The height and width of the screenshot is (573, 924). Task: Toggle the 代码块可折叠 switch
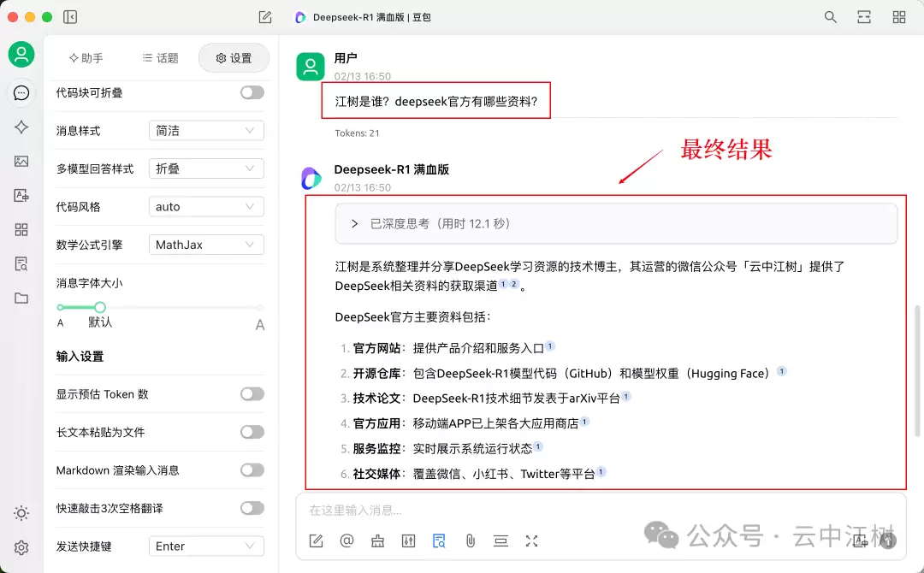pyautogui.click(x=252, y=92)
